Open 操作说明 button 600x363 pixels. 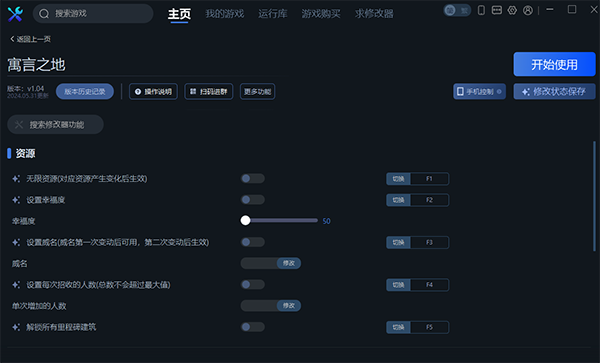(x=153, y=91)
